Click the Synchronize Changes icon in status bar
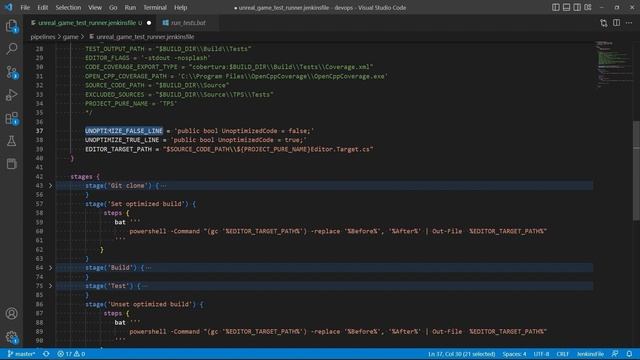The image size is (640, 360). (x=46, y=354)
